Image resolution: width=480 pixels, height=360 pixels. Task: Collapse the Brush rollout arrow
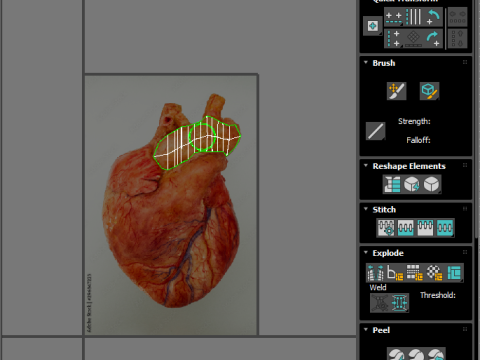pyautogui.click(x=366, y=62)
